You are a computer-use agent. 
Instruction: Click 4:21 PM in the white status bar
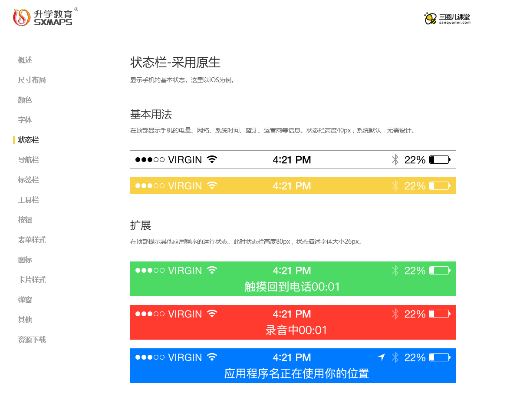pos(292,159)
